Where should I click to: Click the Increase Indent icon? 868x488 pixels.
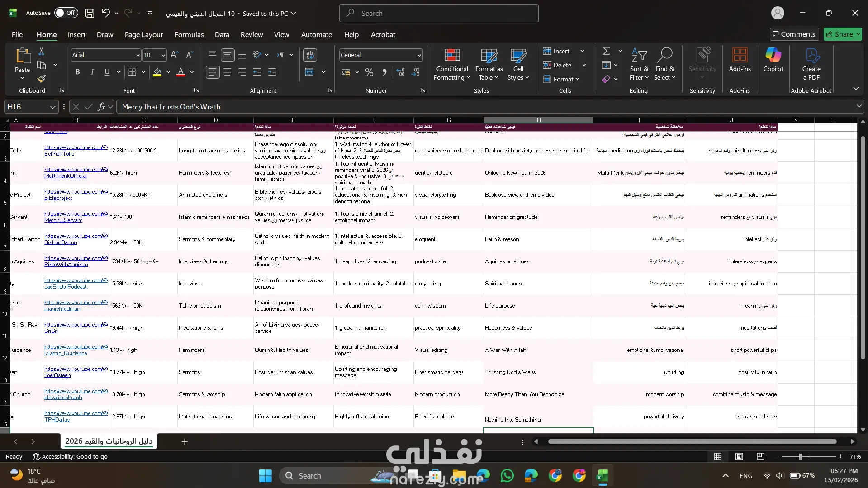pos(272,72)
